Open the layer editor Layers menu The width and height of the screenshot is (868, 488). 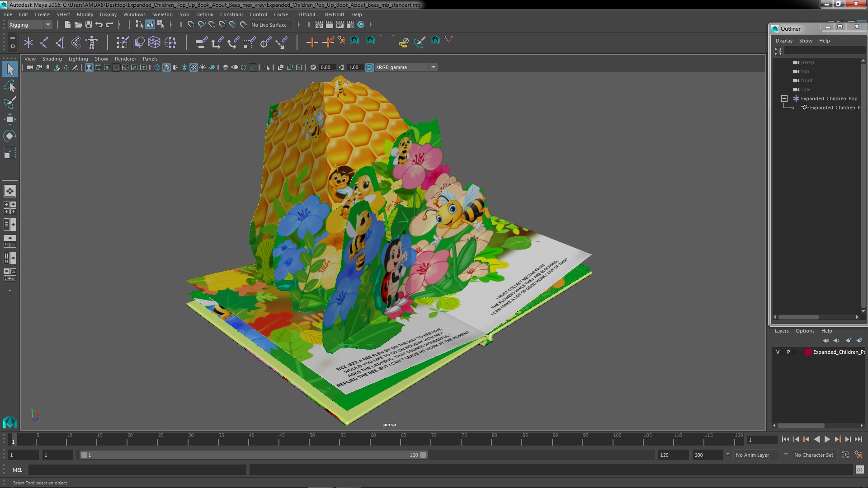(x=781, y=331)
